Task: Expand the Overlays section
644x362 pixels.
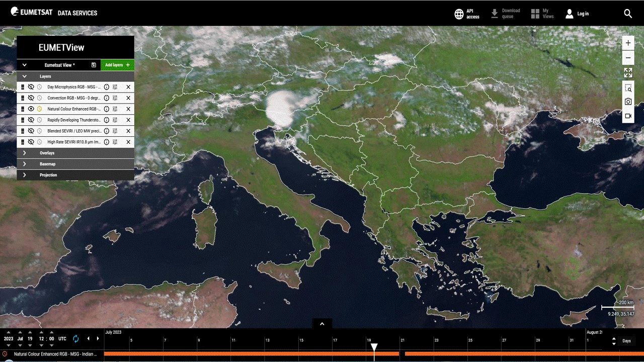Action: (x=24, y=153)
